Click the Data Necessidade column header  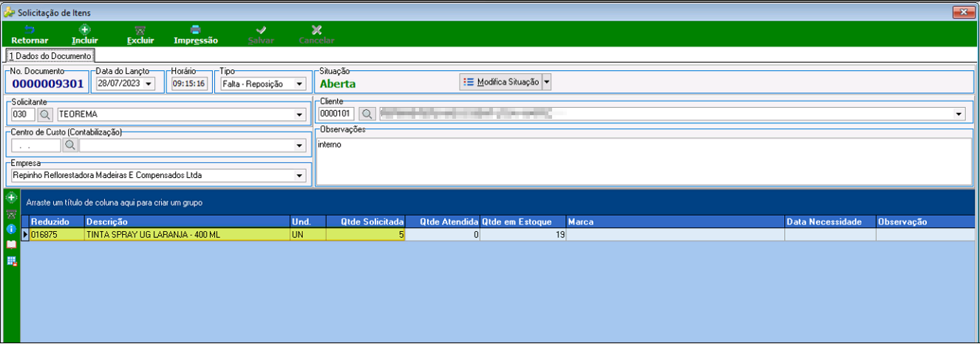830,221
